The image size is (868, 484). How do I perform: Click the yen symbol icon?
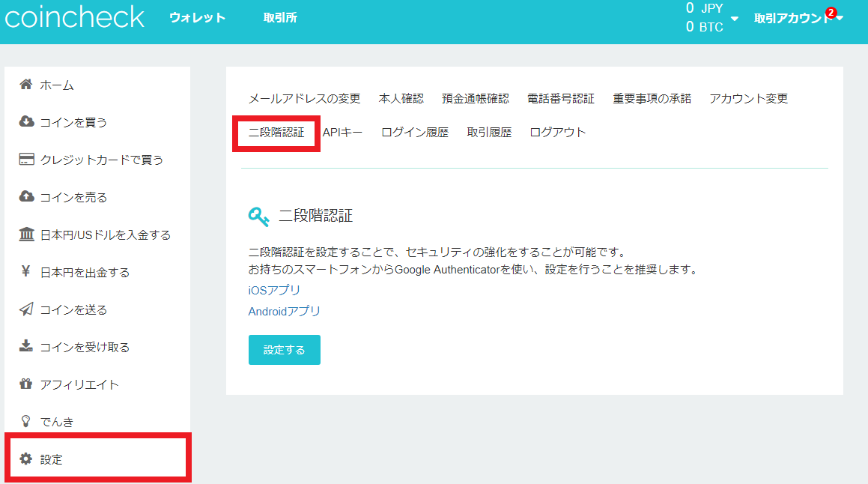tap(25, 271)
